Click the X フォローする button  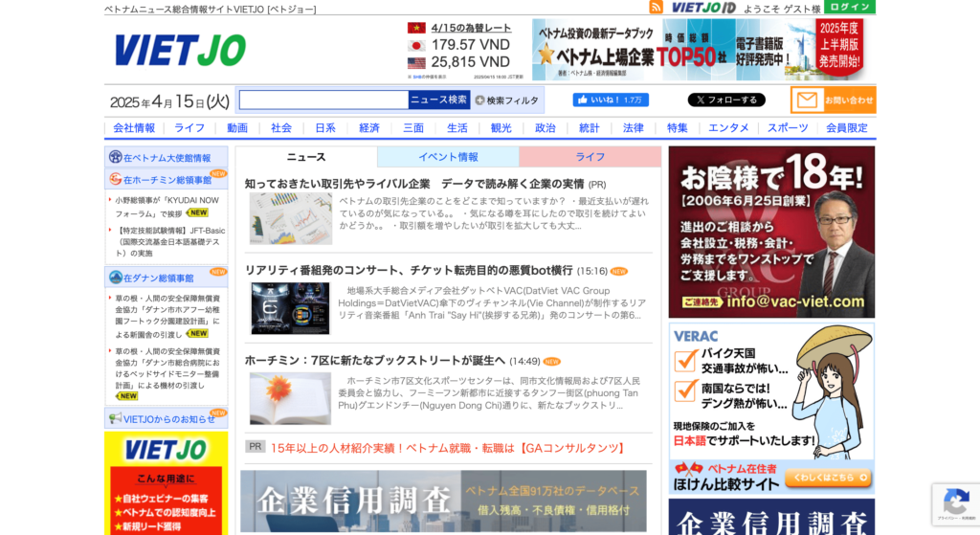(x=726, y=100)
